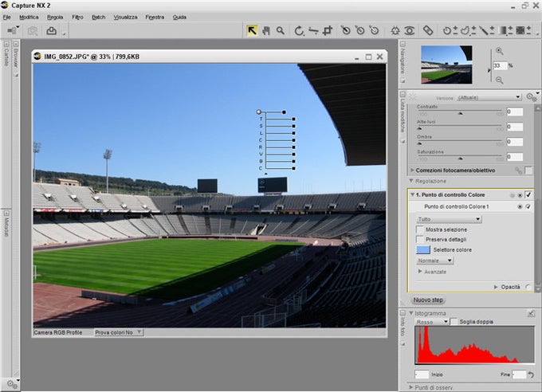Select the Straighten tool
The height and width of the screenshot is (392, 542).
pyautogui.click(x=313, y=31)
